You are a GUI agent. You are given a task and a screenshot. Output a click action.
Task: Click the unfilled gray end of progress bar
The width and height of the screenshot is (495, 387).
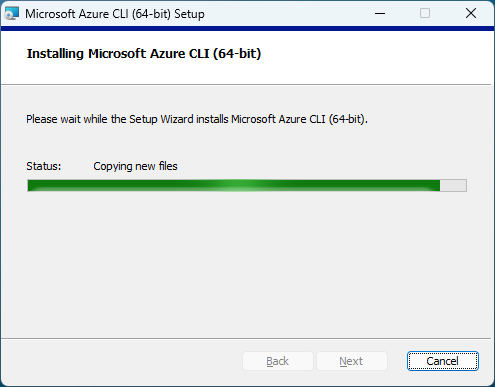click(453, 185)
